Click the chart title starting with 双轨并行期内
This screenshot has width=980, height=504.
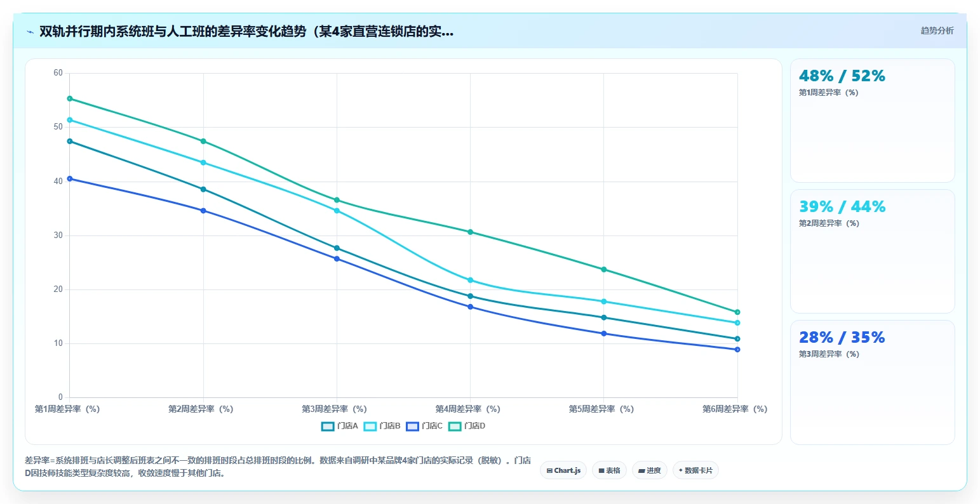point(246,31)
